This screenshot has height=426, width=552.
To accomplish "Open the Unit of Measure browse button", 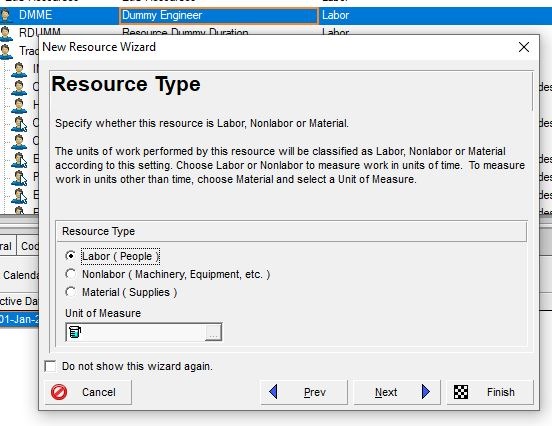I will pos(213,332).
